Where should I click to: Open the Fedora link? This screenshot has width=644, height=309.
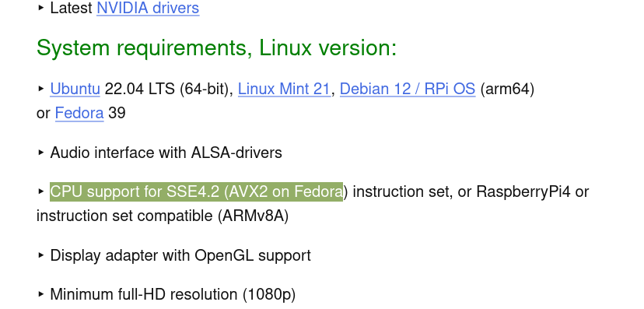[x=79, y=113]
